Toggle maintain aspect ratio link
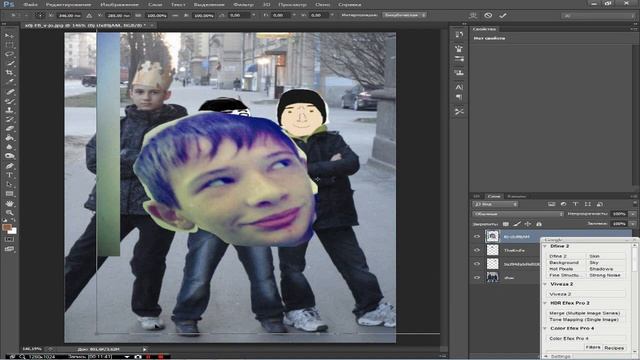This screenshot has width=640, height=360. [x=175, y=16]
